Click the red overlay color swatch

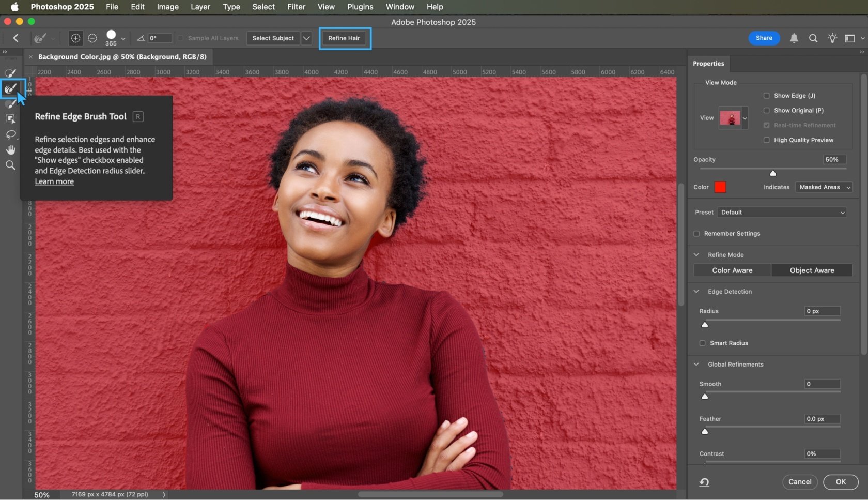[720, 187]
